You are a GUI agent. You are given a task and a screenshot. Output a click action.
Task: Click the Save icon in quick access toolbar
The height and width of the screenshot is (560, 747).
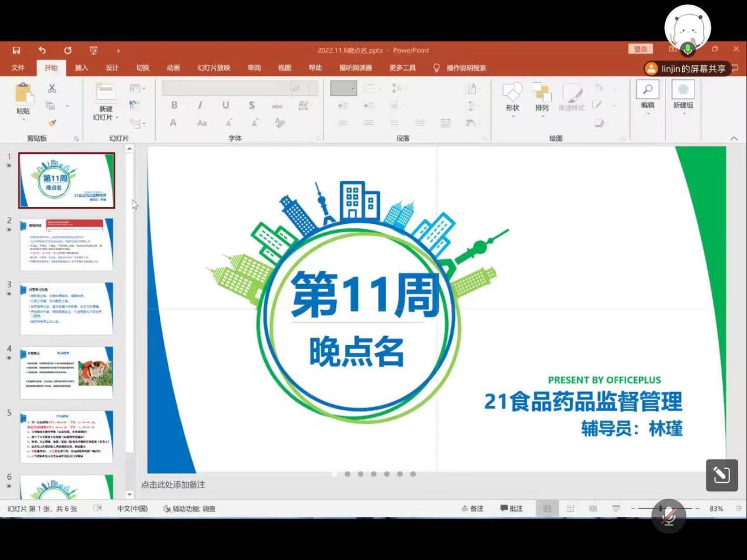click(17, 51)
